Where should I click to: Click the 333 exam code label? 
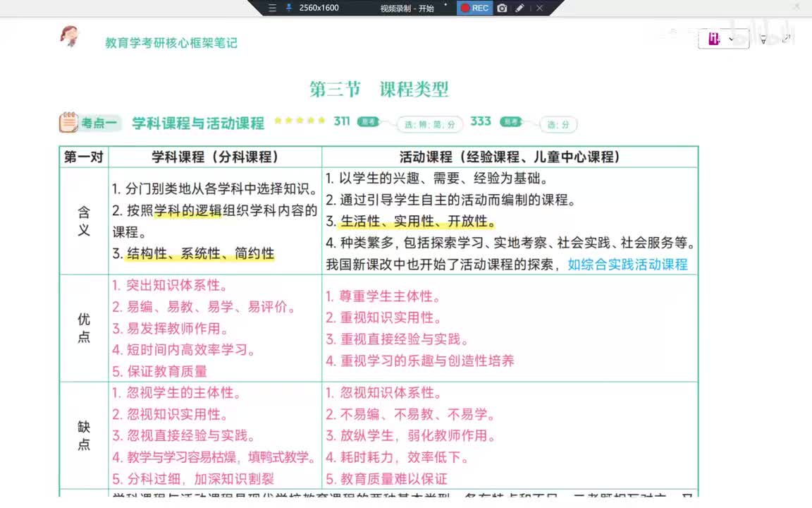pos(481,121)
